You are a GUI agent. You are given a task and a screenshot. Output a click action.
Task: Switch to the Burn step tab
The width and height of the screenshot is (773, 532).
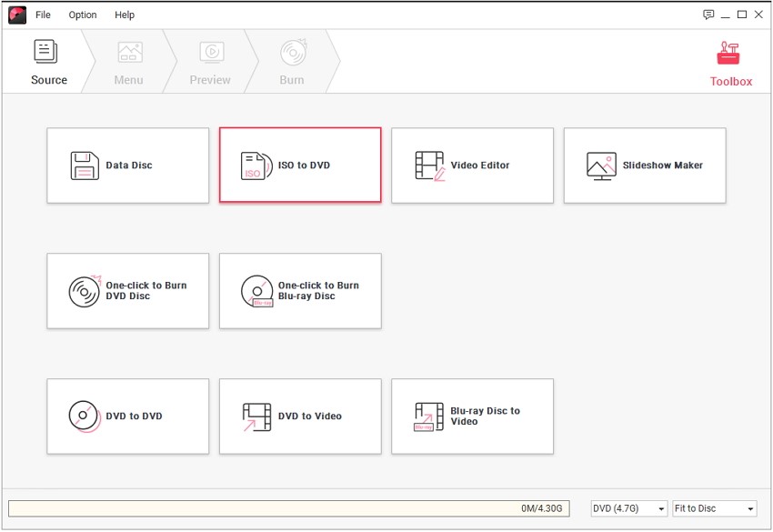292,63
